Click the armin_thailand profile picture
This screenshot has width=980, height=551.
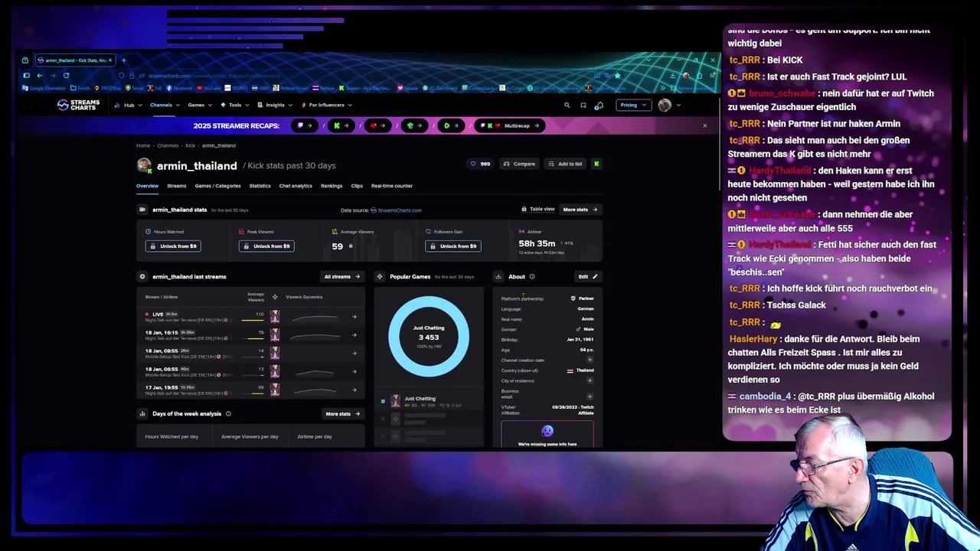coord(144,165)
